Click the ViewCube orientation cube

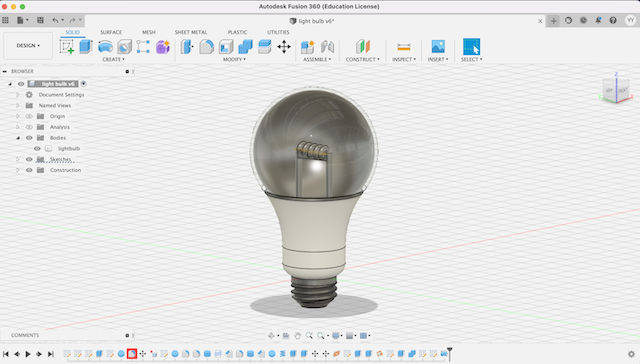point(616,90)
